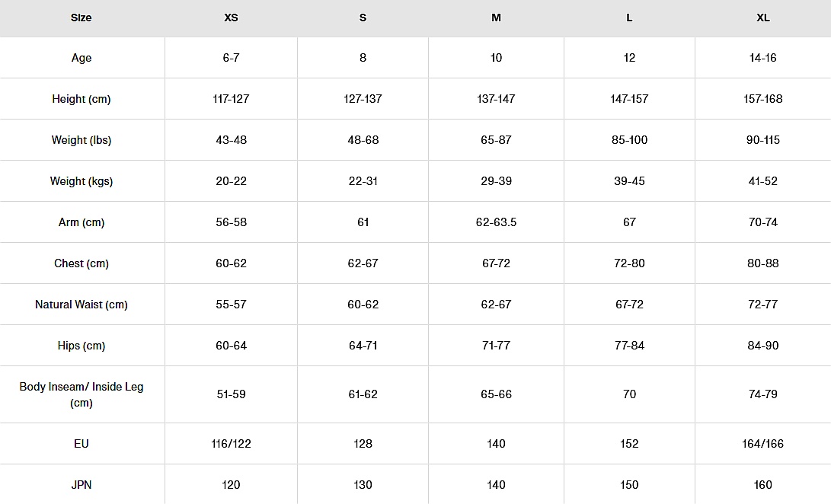Click the JPN row label
This screenshot has width=831, height=504.
coord(82,485)
